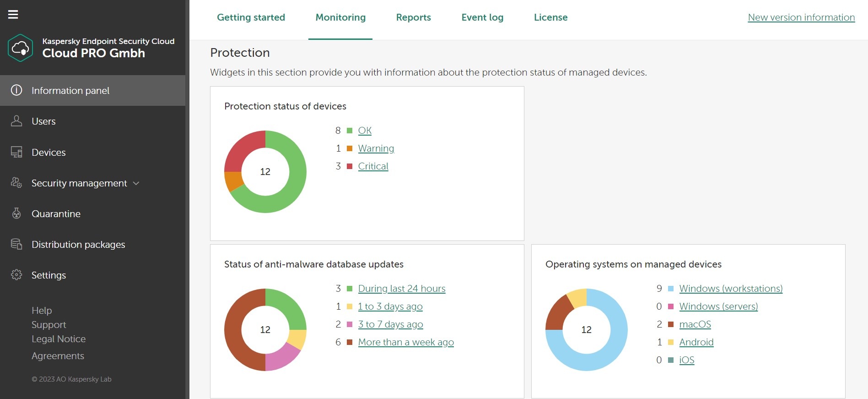Image resolution: width=868 pixels, height=399 pixels.
Task: Click the Information panel info icon
Action: tap(16, 90)
